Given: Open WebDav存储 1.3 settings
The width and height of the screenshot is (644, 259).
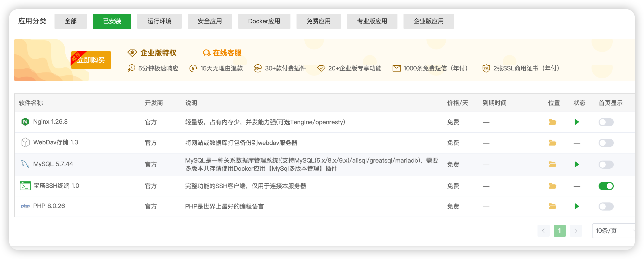Looking at the screenshot, I should pos(56,142).
